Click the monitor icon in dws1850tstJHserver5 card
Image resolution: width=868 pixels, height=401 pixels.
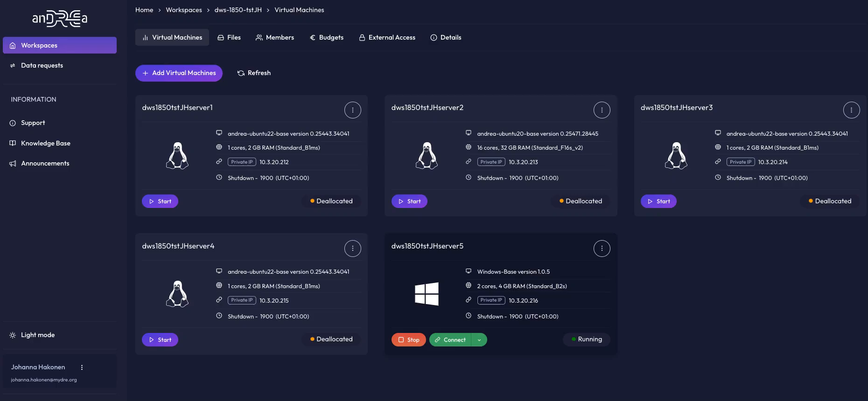tap(468, 271)
